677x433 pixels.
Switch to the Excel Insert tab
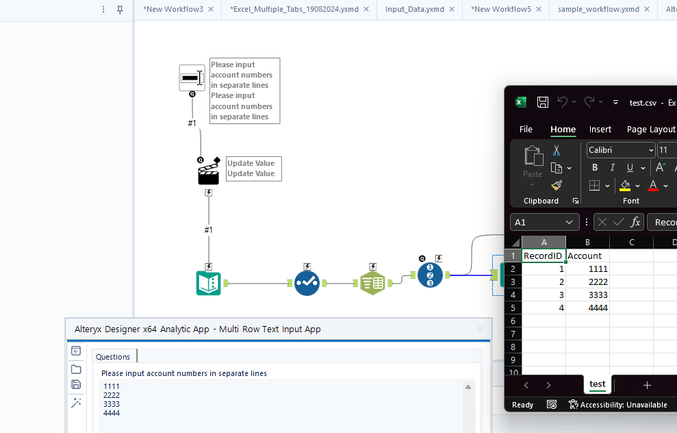coord(600,129)
